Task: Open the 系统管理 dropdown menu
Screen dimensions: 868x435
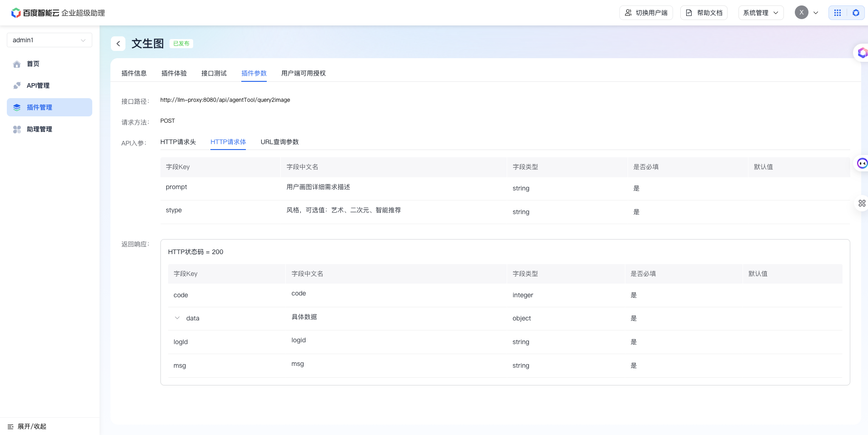Action: pos(761,13)
